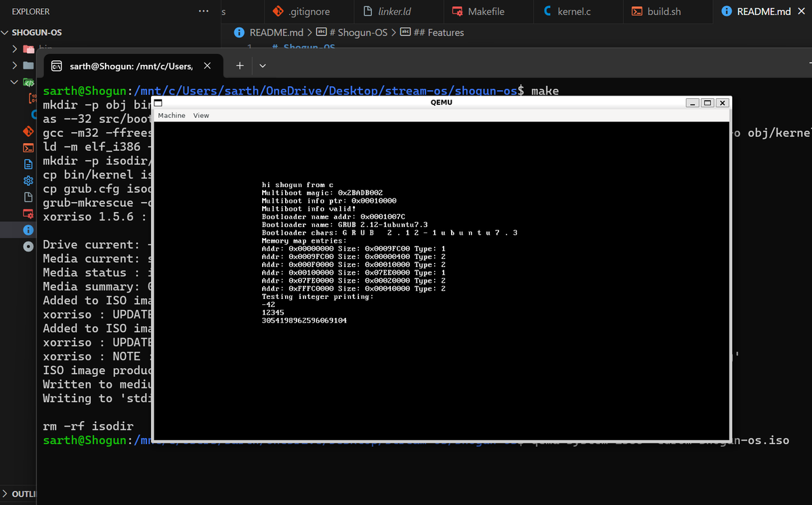Click 'Memory map entries:' line in QEMU
812x505 pixels.
point(305,241)
